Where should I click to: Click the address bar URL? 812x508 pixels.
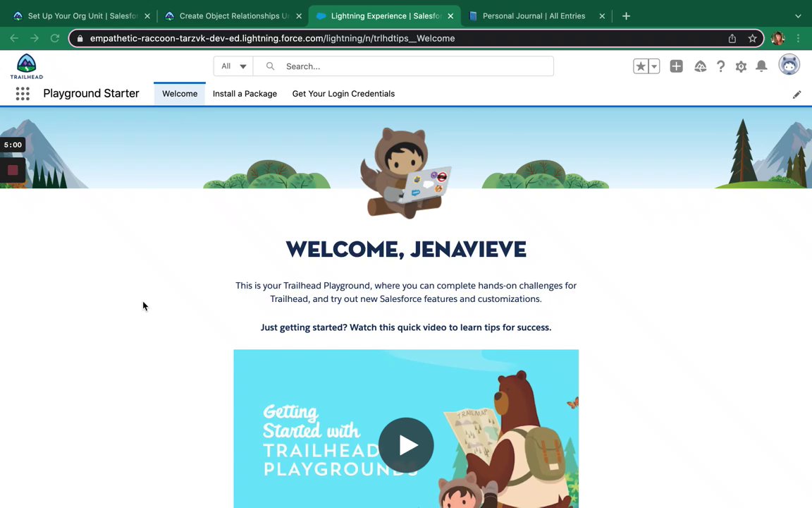tap(272, 38)
